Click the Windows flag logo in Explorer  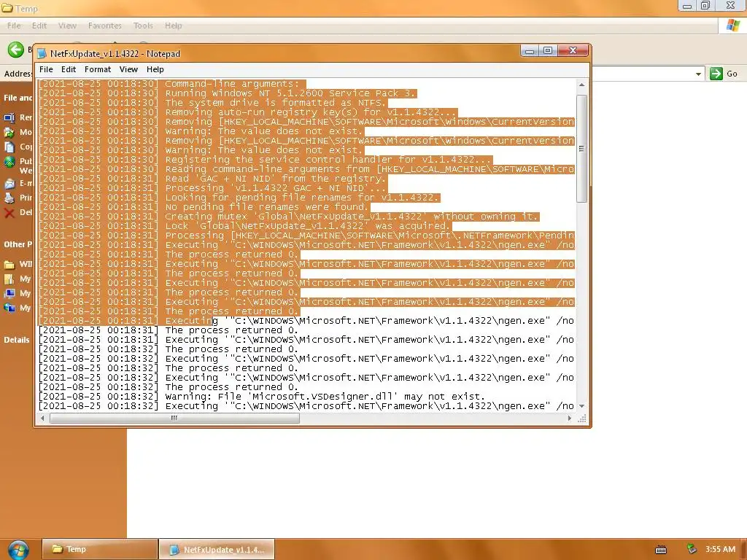click(733, 26)
